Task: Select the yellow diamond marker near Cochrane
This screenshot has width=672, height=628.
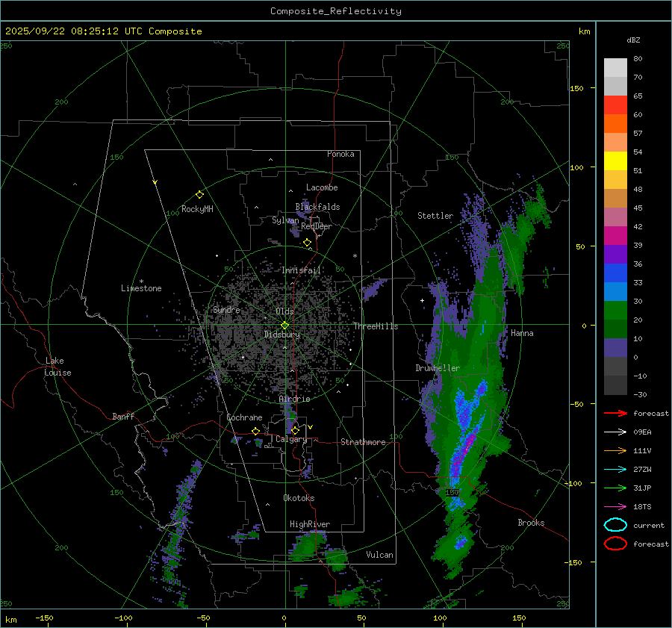Action: tap(255, 432)
